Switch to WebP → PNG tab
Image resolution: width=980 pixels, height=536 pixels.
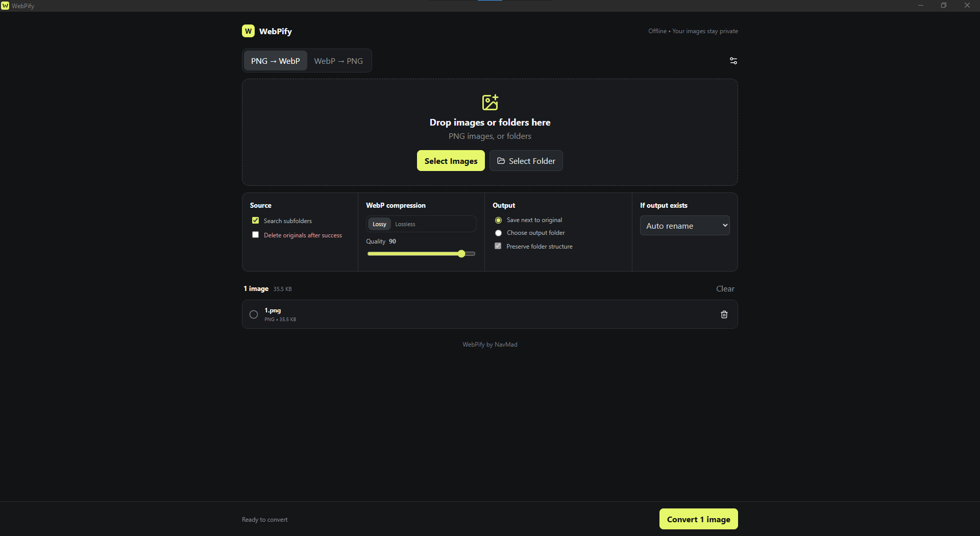click(x=338, y=61)
